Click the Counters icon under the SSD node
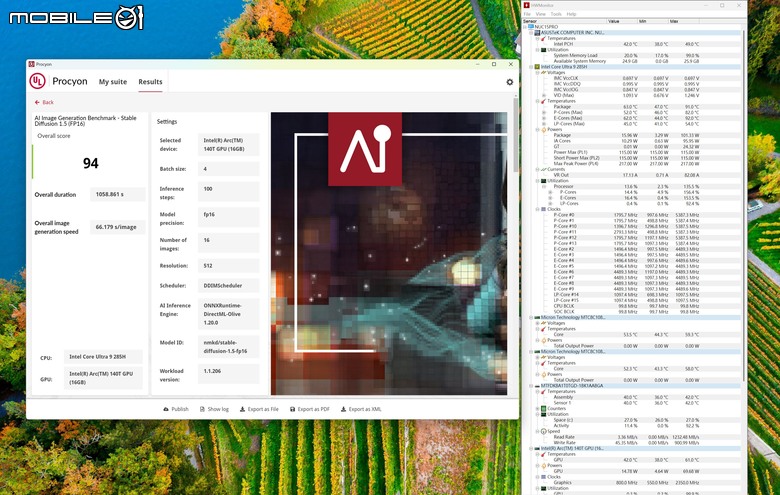780x495 pixels. click(544, 408)
